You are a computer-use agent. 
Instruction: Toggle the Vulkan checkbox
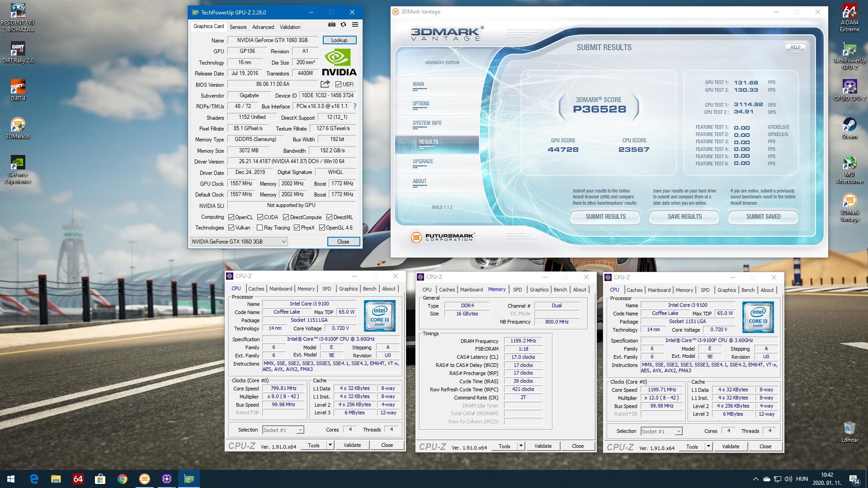tap(231, 228)
